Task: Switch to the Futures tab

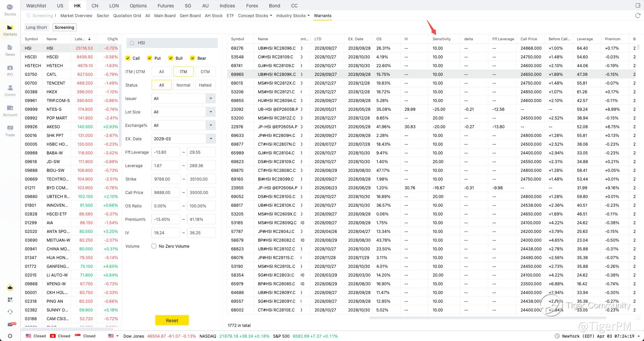Action: coord(166,6)
